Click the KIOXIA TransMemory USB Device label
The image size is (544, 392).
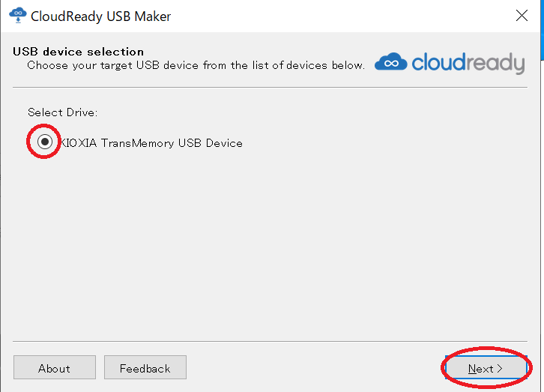[151, 143]
